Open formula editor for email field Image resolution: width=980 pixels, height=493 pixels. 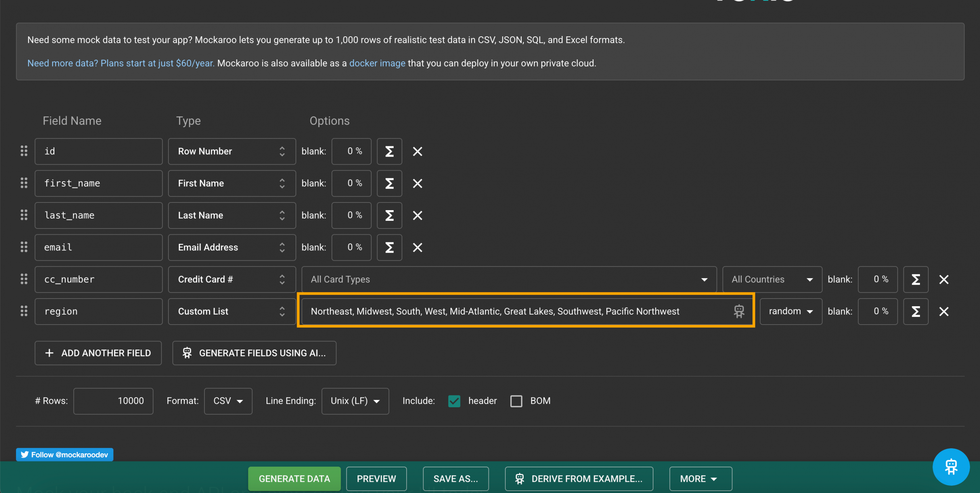[389, 247]
